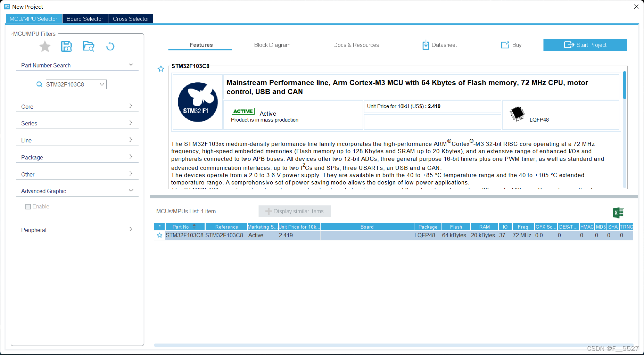Click Display similar items button
The height and width of the screenshot is (355, 644).
295,211
